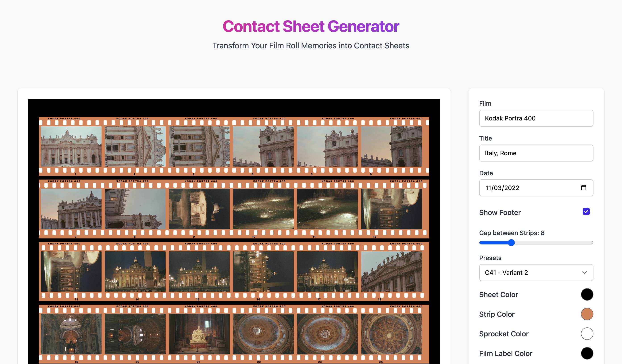Select frame 1 St. Peter's facade thumbnail
This screenshot has width=622, height=364.
click(x=71, y=146)
